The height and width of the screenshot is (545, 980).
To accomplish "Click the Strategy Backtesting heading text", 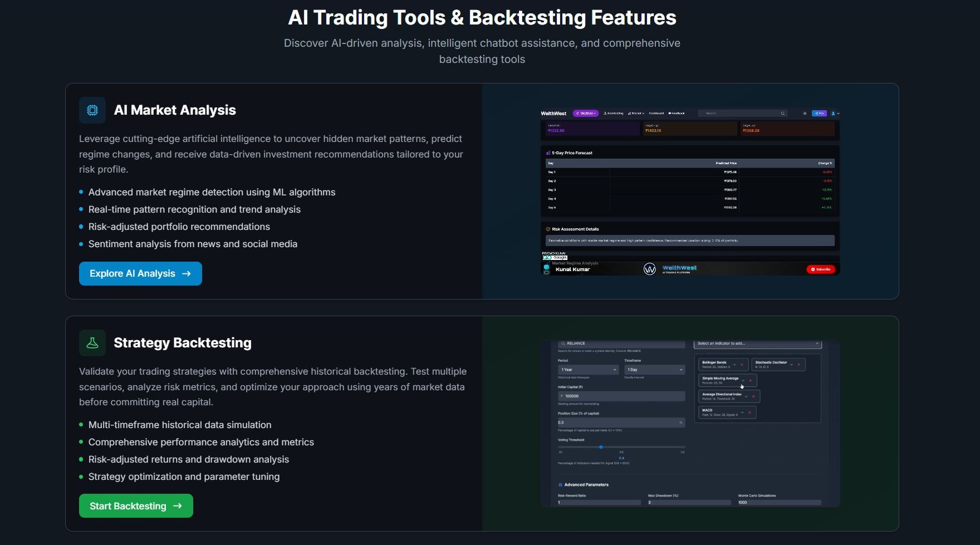I will point(183,343).
